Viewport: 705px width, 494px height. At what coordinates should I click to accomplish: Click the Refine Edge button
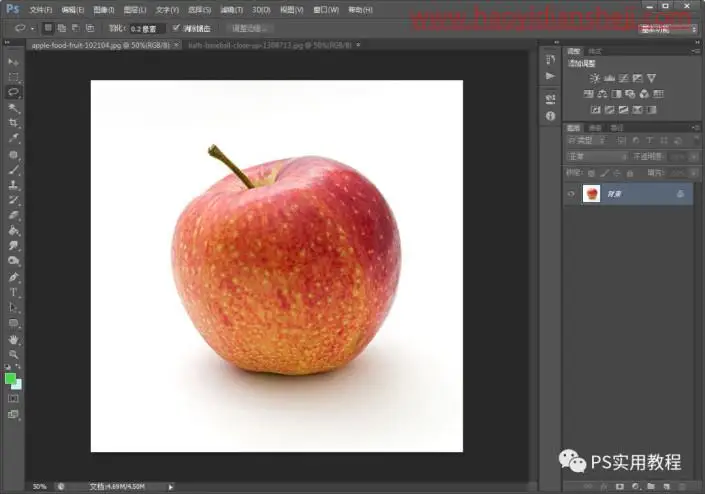tap(249, 28)
